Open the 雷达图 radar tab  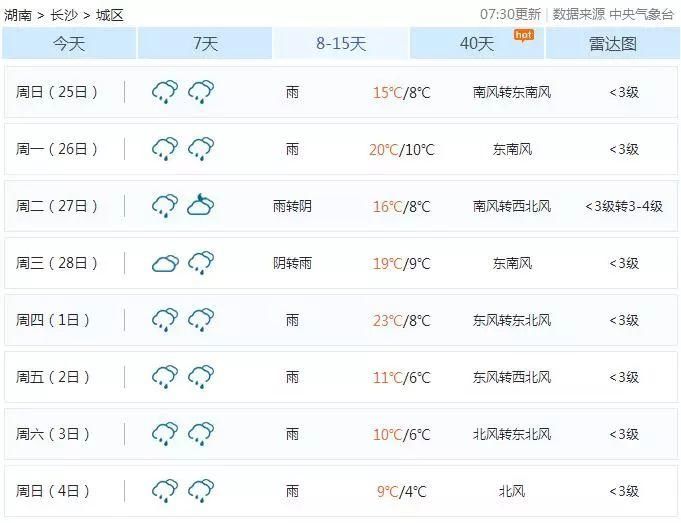[x=613, y=44]
